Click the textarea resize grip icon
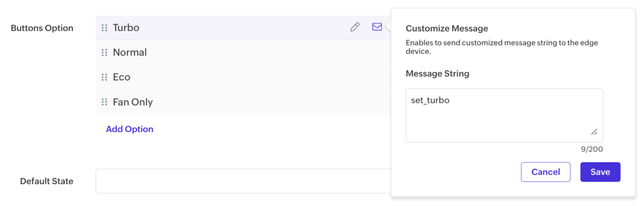Viewport: 644px width, 206px height. pyautogui.click(x=594, y=132)
